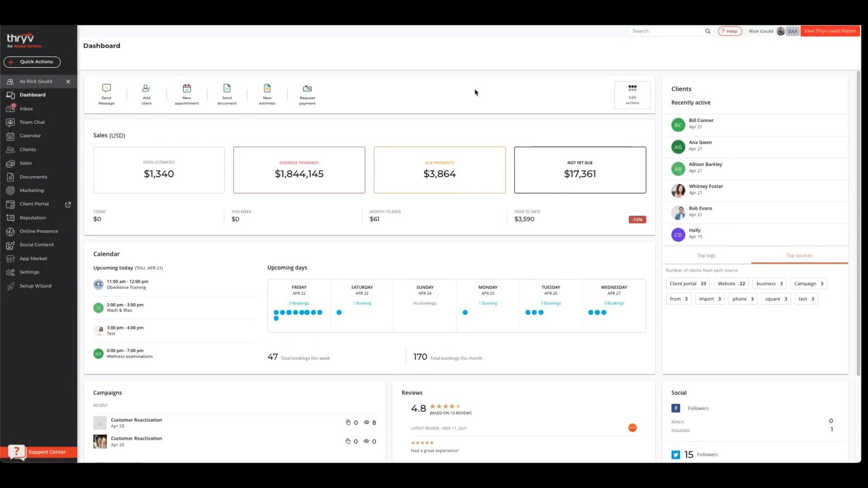Open Team Chat from the sidebar

tap(31, 122)
